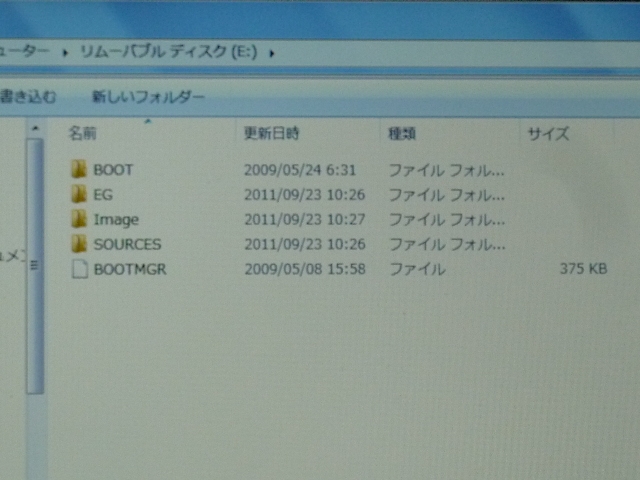Expand the arrow after リムーバブル ディスク (E:)

tap(271, 53)
